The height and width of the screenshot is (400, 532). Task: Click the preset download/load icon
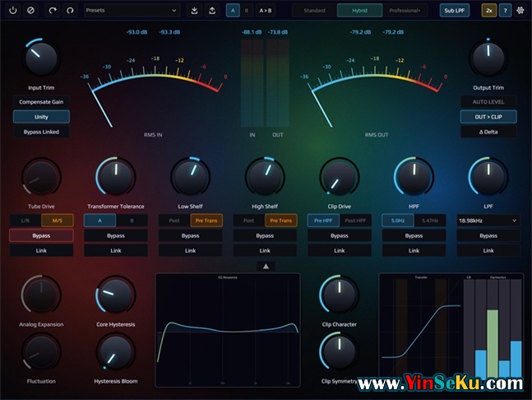click(x=194, y=11)
